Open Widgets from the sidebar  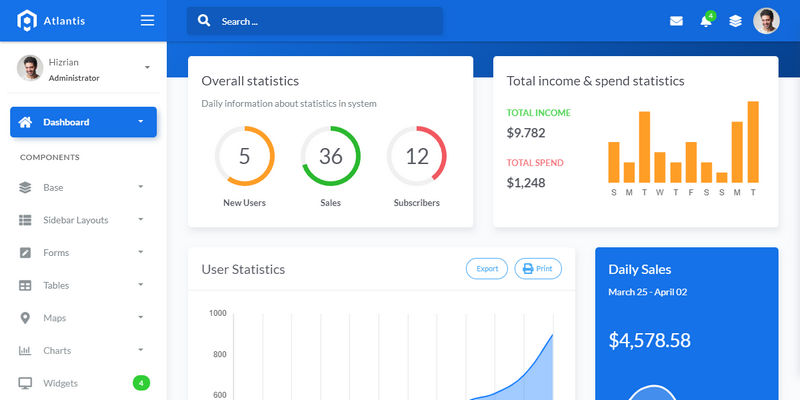pyautogui.click(x=60, y=383)
